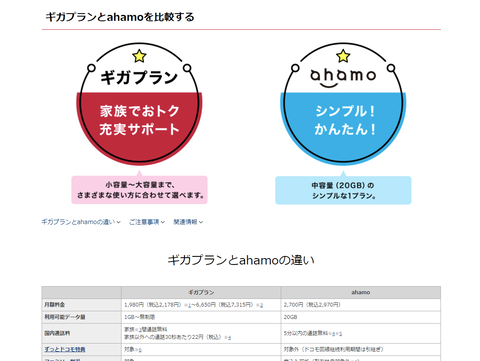Click the ギガプラン table column header
The height and width of the screenshot is (361, 480).
(201, 292)
